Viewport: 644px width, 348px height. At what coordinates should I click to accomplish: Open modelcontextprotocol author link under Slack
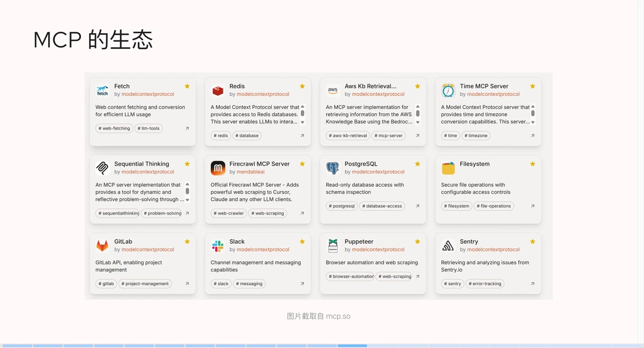(263, 249)
